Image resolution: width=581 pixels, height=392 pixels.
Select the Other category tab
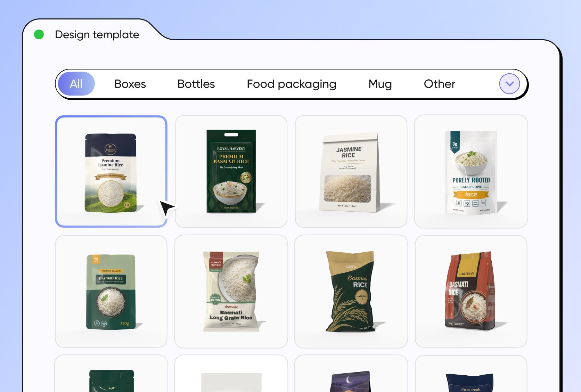click(x=439, y=84)
